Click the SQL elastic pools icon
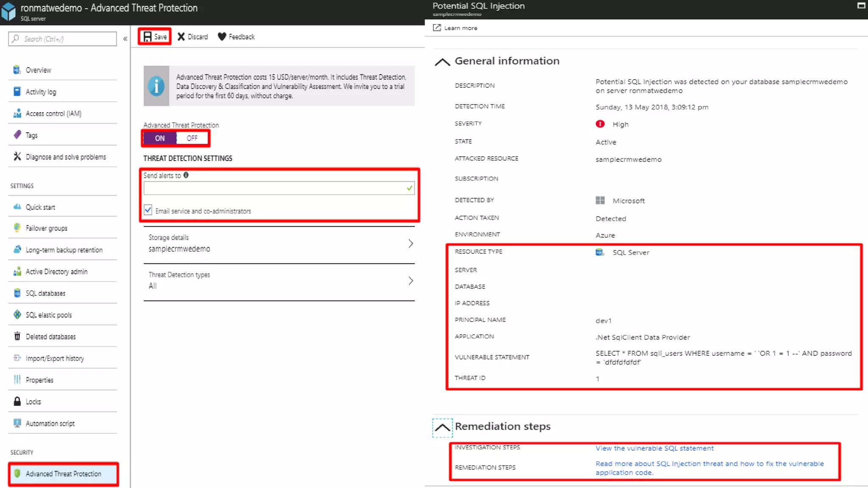868x488 pixels. pyautogui.click(x=17, y=315)
